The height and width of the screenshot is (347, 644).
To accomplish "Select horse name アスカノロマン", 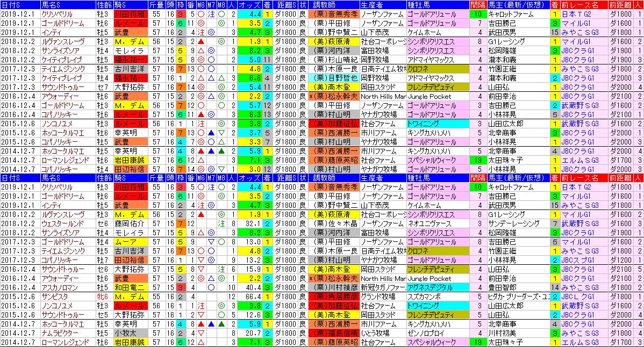I will [60, 287].
